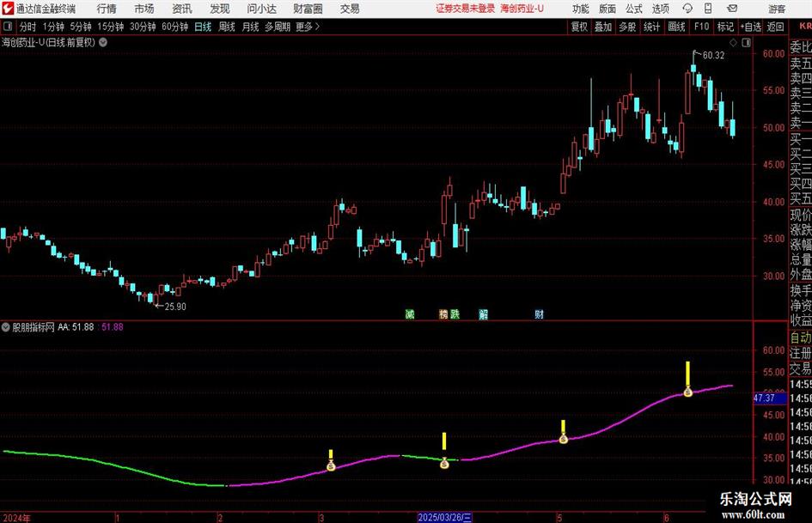The width and height of the screenshot is (812, 523).
Task: Open the F10 company info
Action: 701,27
